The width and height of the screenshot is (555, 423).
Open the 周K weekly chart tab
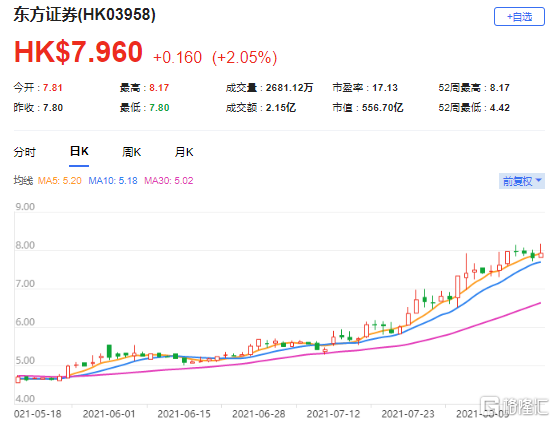coord(131,152)
